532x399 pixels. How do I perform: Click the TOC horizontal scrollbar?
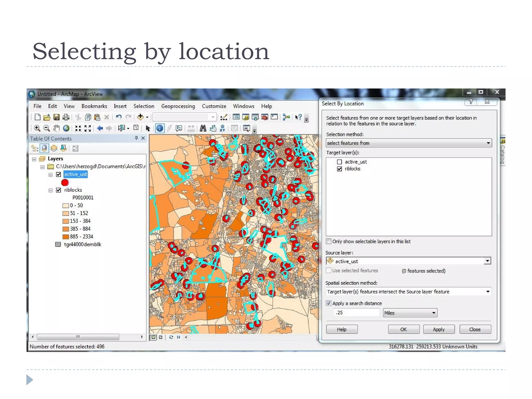point(78,337)
